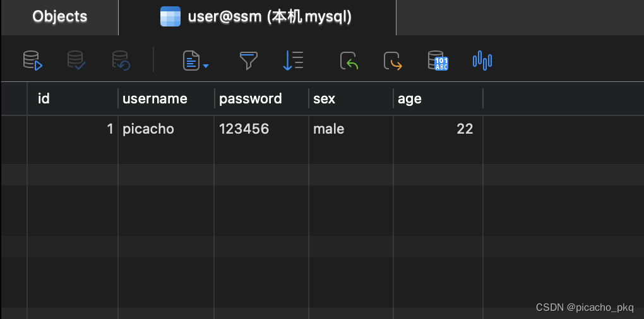Click the age column header
Image resolution: width=644 pixels, height=319 pixels.
coord(438,98)
